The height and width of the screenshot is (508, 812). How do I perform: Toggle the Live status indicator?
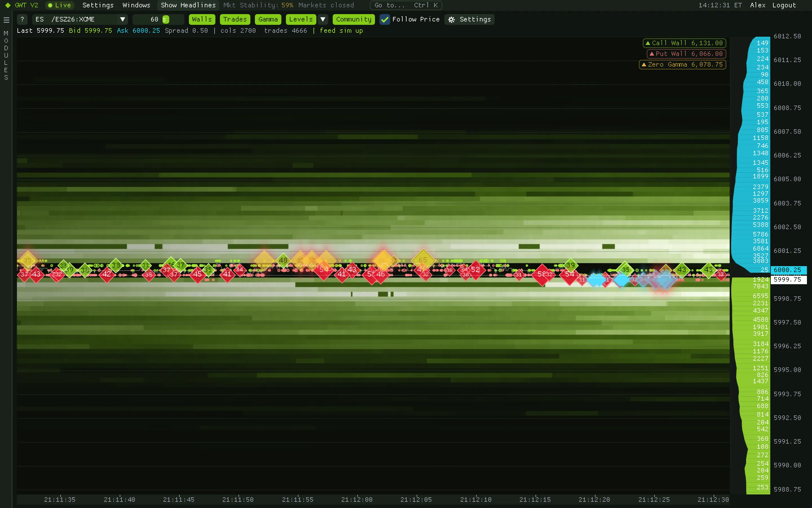[x=59, y=5]
